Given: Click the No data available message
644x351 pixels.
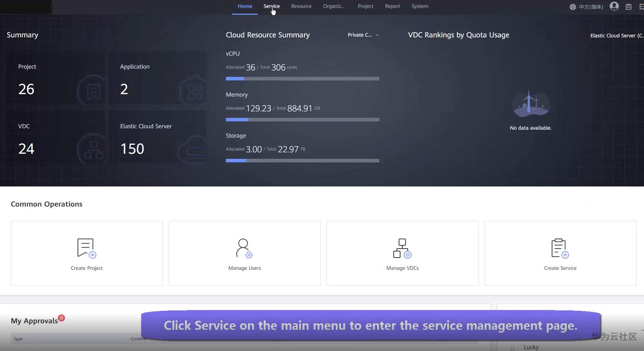Looking at the screenshot, I should pos(531,128).
